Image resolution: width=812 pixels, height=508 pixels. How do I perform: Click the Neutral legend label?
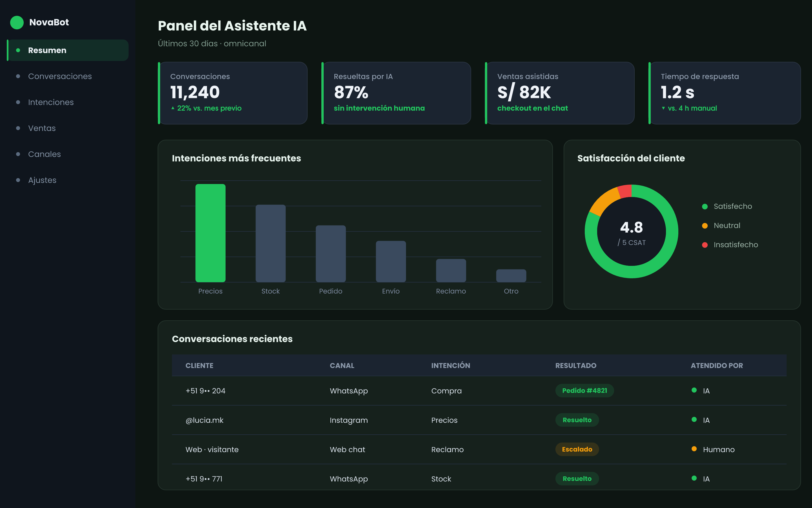click(727, 225)
